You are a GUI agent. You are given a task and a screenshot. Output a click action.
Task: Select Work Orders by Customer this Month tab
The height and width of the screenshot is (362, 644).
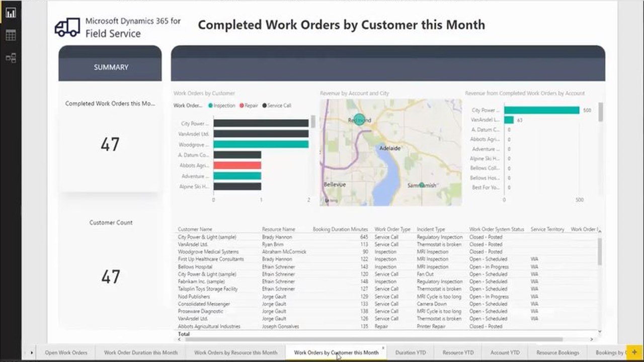pyautogui.click(x=336, y=352)
